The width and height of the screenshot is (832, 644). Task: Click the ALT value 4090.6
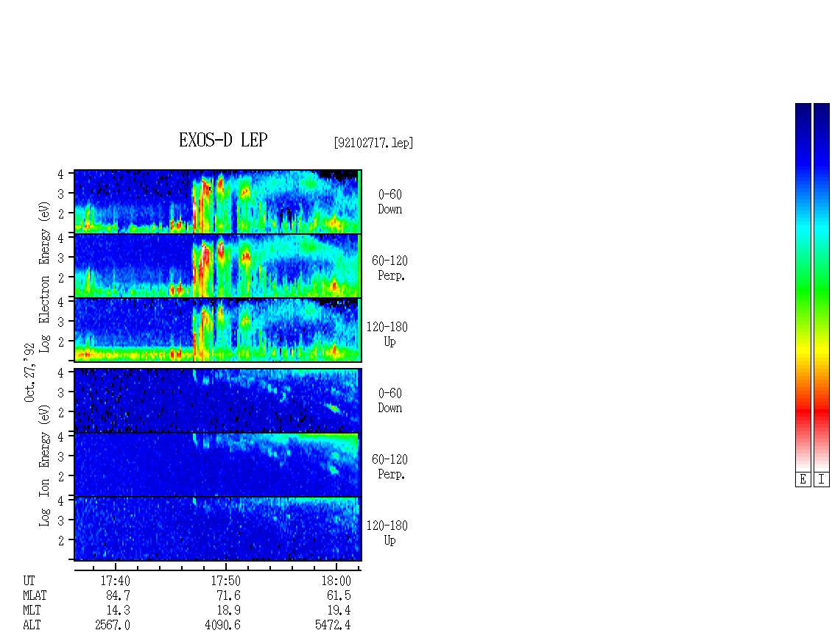[x=223, y=625]
